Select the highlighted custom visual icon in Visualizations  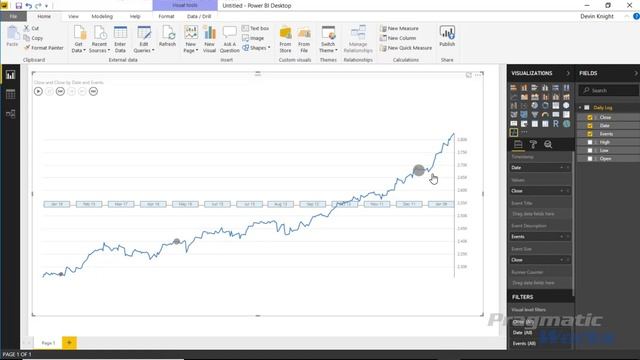coord(513,132)
